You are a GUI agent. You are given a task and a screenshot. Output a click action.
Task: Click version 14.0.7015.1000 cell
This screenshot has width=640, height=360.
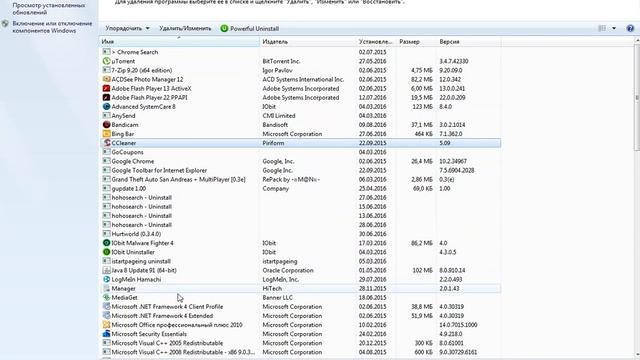pos(458,325)
